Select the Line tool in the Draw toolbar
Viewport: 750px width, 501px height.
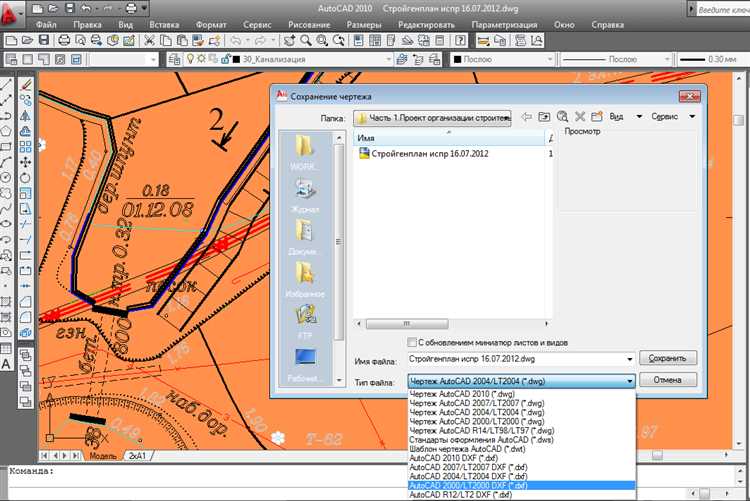point(6,86)
